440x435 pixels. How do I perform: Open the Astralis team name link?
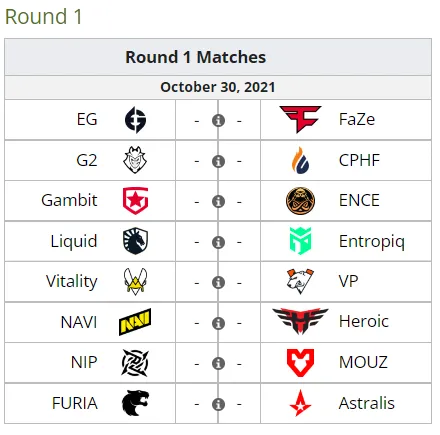[366, 403]
